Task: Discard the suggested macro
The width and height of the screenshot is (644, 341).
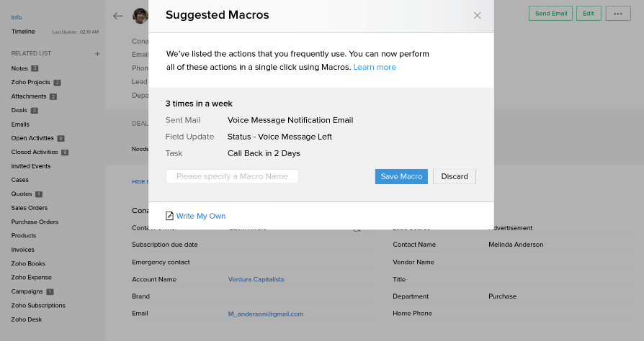Action: pyautogui.click(x=454, y=176)
